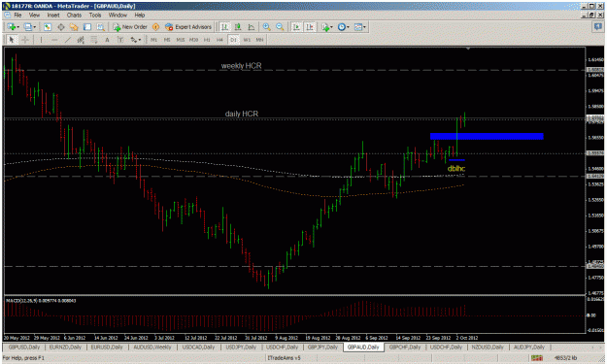The height and width of the screenshot is (364, 607).
Task: Open the Tools menu
Action: pyautogui.click(x=95, y=15)
